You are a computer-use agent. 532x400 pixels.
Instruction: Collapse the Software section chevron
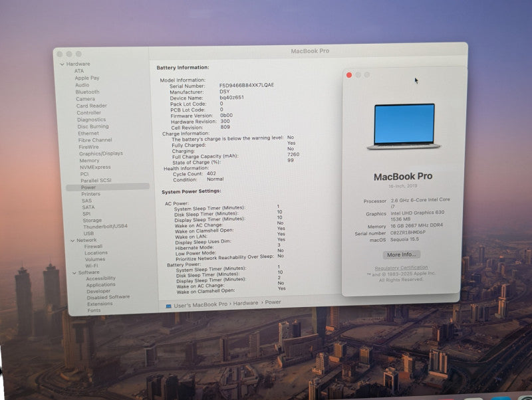point(74,273)
